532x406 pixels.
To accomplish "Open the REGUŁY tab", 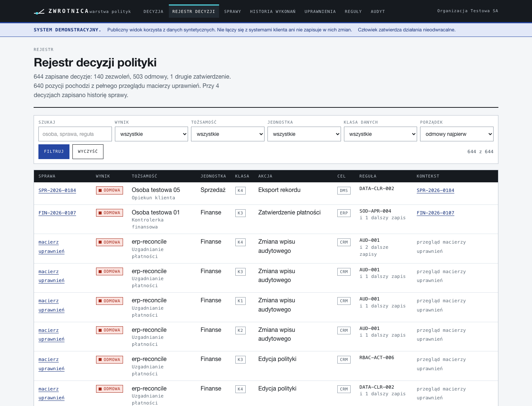I will (353, 11).
